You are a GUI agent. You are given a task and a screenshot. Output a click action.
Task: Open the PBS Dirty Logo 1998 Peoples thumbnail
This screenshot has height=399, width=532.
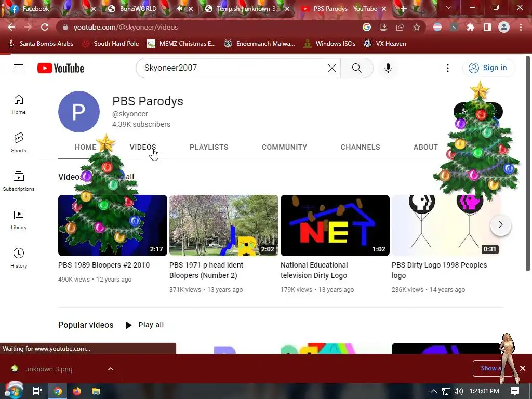[446, 225]
